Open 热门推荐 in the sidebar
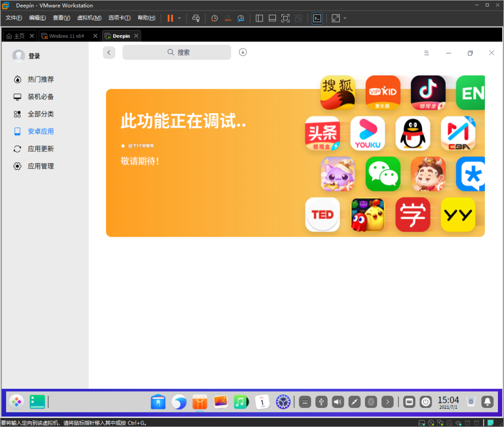The height and width of the screenshot is (427, 504). 40,79
